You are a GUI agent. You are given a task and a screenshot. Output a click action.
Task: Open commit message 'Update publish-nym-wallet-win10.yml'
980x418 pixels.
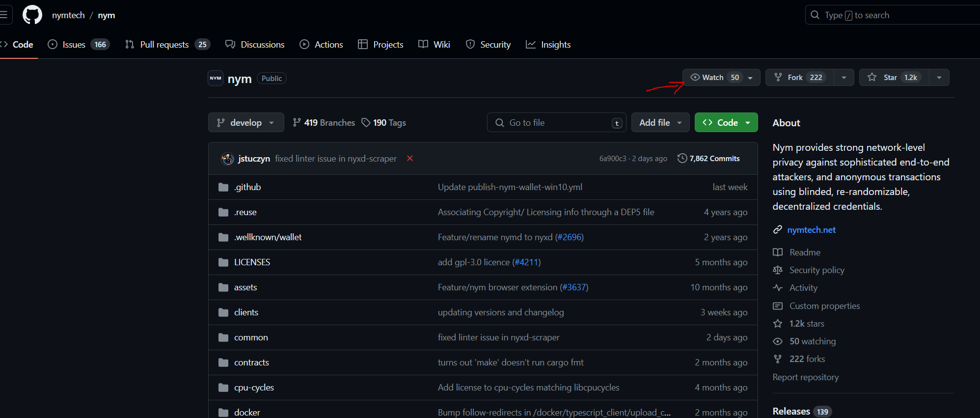pyautogui.click(x=510, y=187)
